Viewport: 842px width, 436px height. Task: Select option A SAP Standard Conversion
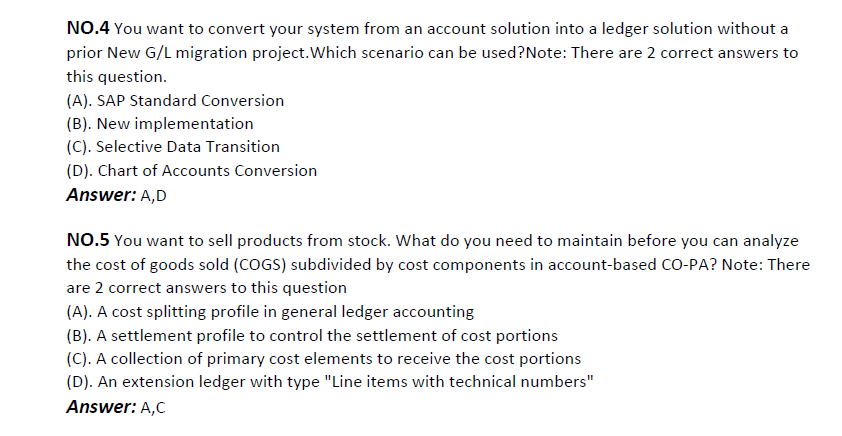click(175, 100)
